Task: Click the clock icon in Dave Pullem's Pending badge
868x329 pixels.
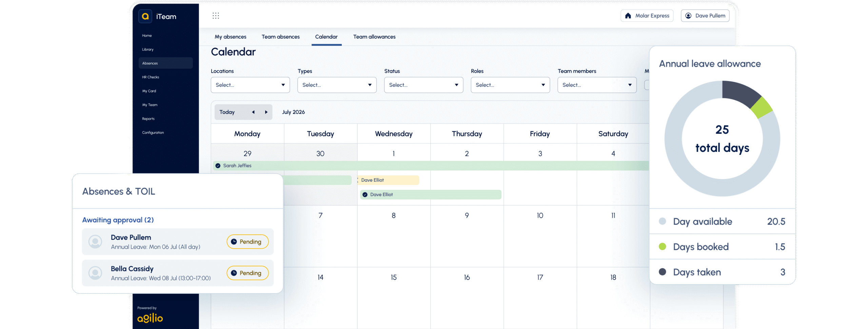Action: tap(234, 242)
